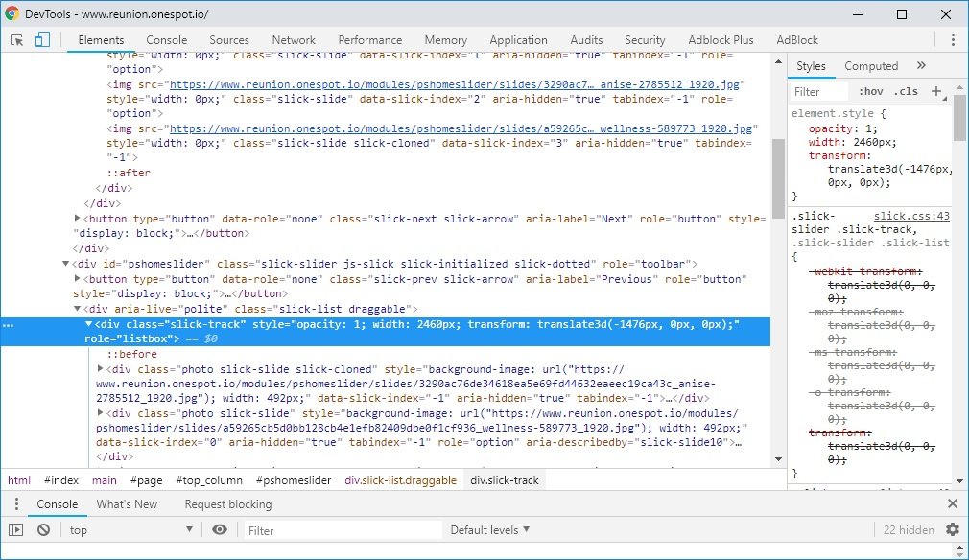969x560 pixels.
Task: Click the Styles pane vertical scrollbar thumb
Action: tap(959, 117)
